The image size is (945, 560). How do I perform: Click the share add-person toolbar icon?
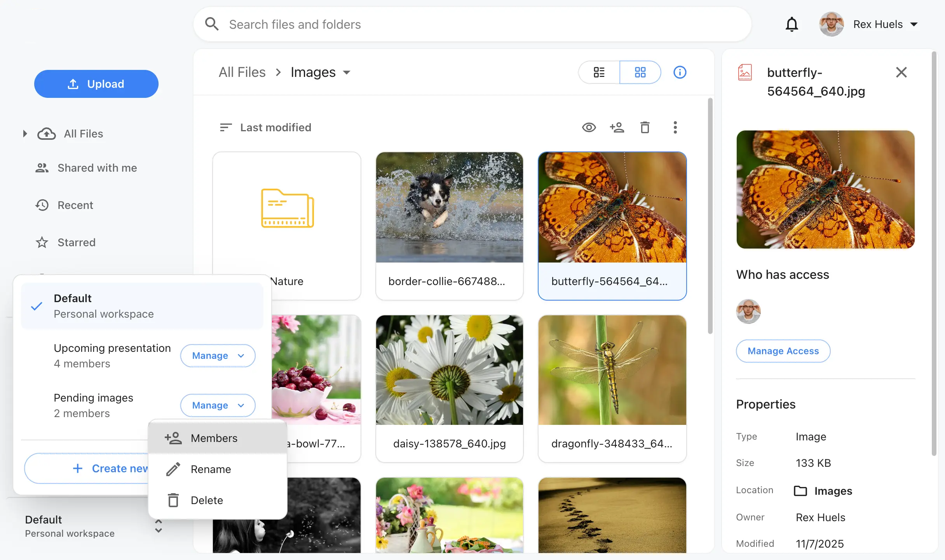coord(617,127)
